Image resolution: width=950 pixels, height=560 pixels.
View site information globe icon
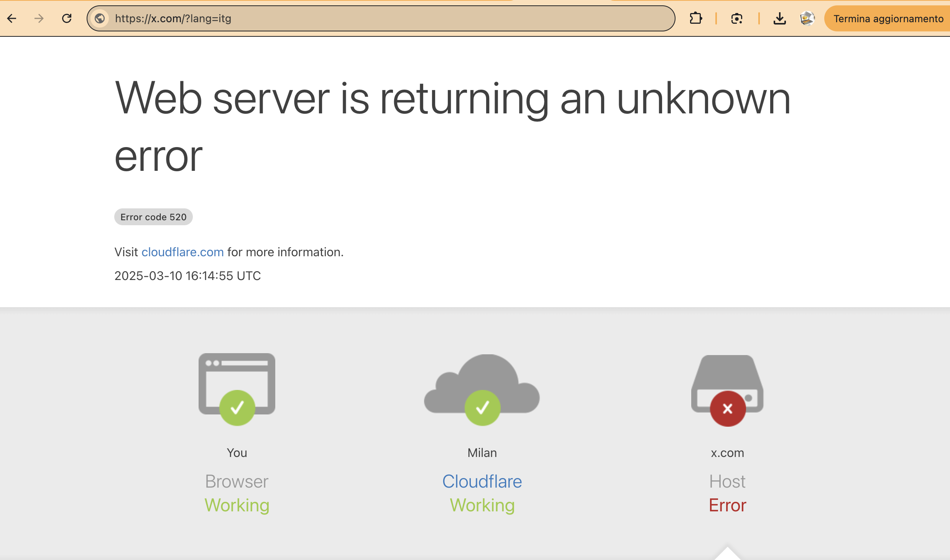coord(100,18)
